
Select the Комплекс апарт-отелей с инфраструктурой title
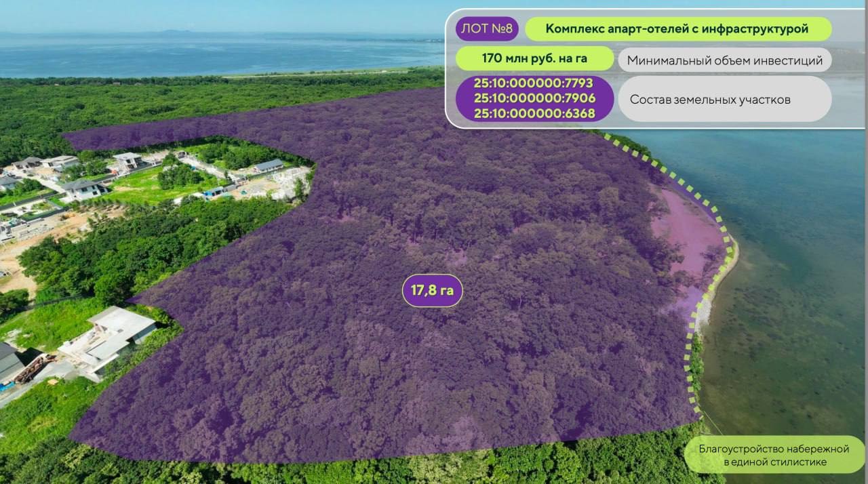point(678,29)
